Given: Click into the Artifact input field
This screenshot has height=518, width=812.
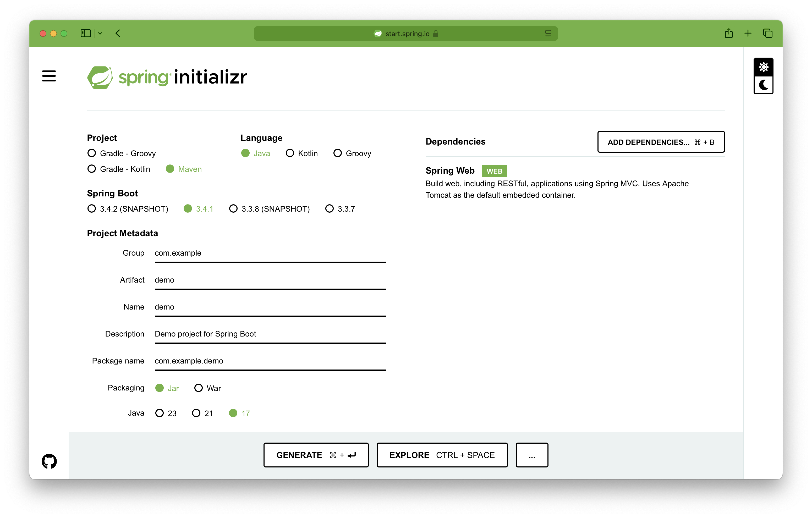Looking at the screenshot, I should 270,280.
